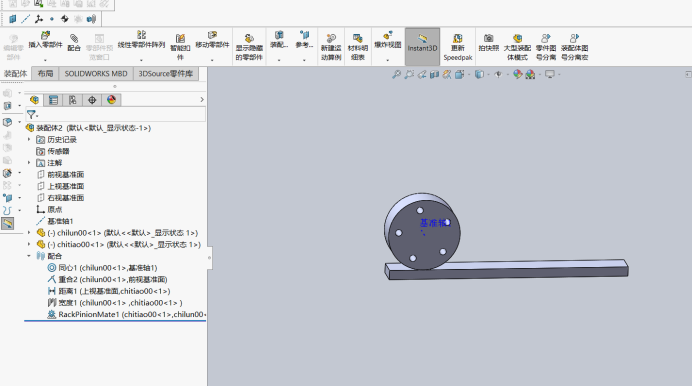Open the SOLIDWORKS MBD tab

96,73
